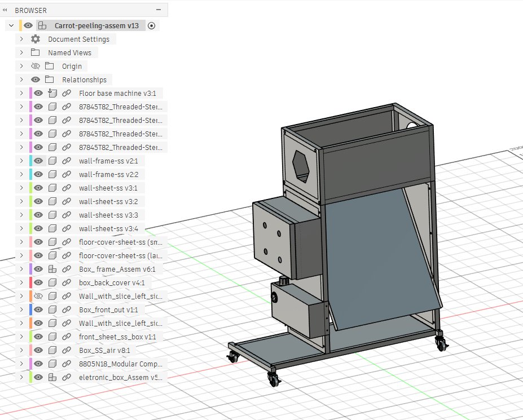Expand wall-sheet-ss v3:1
523x420 pixels.
coord(21,188)
